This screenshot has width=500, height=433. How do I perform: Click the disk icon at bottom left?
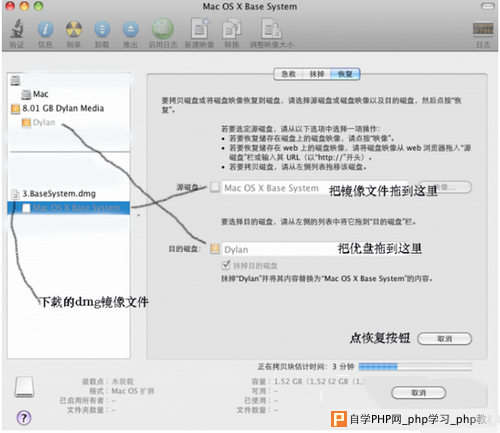[24, 387]
